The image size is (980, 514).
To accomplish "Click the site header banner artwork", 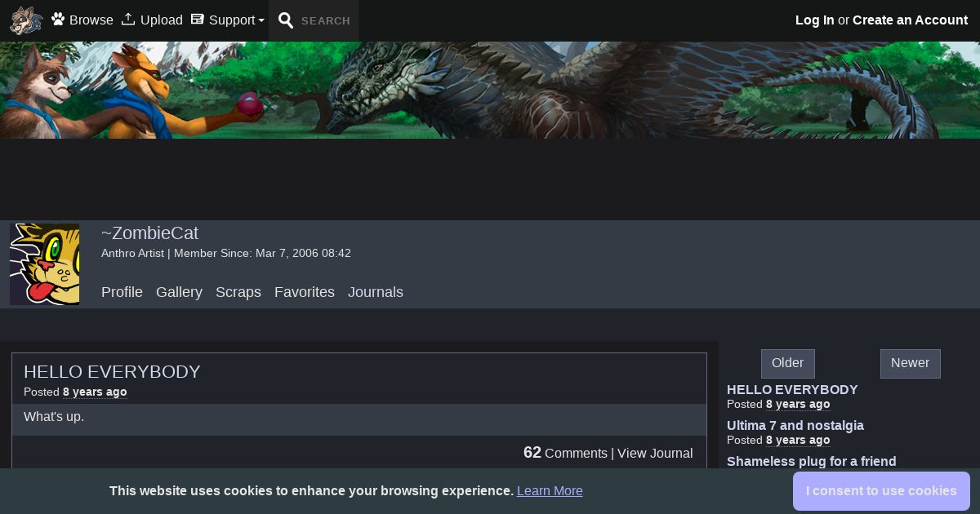I will click(490, 90).
